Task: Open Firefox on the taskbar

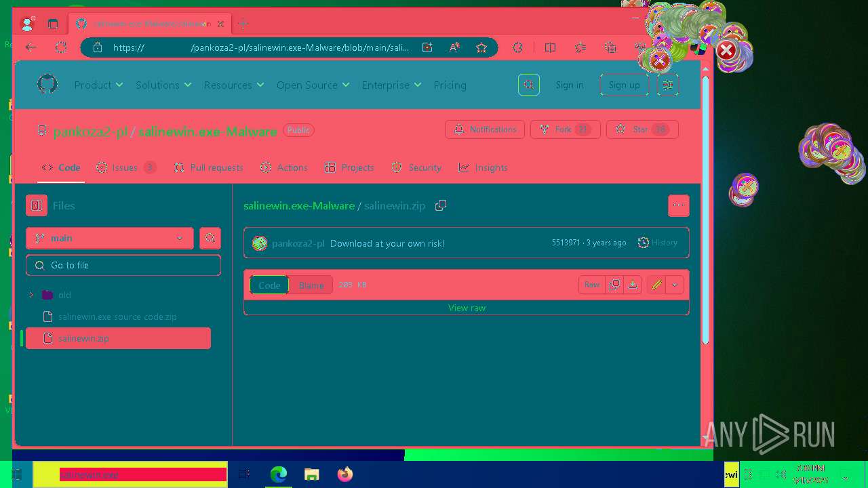Action: point(345,474)
